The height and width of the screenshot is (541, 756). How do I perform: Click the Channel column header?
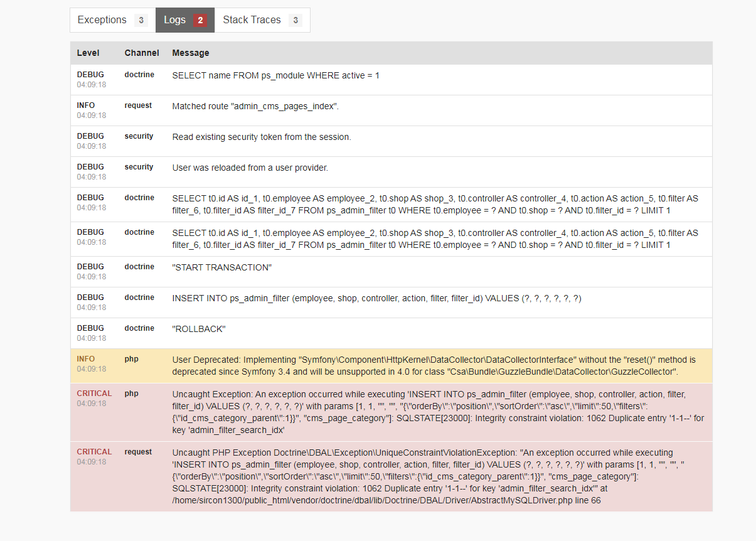[142, 53]
